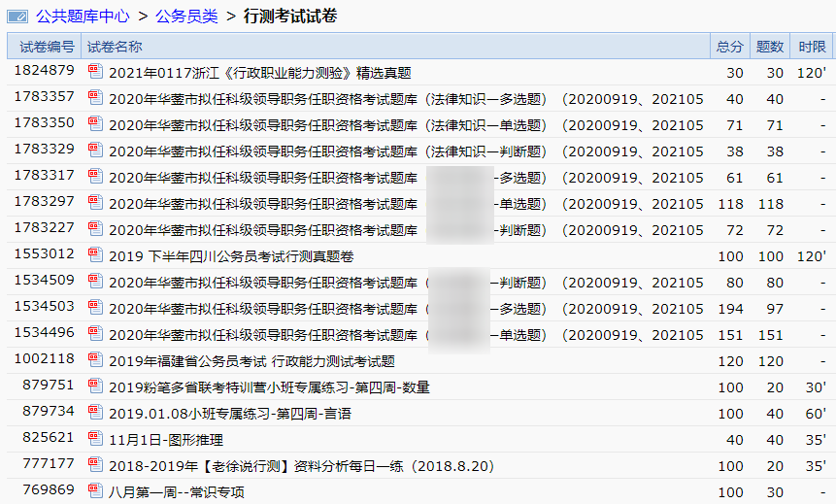The image size is (836, 504).
Task: Open 2019年福建省公务员考试 行政能力测试考试题
Action: [x=251, y=361]
